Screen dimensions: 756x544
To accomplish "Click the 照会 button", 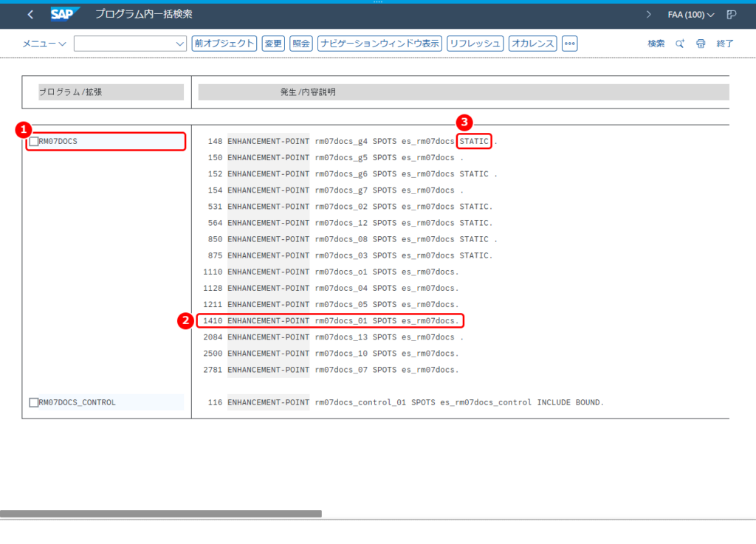I will coord(301,44).
